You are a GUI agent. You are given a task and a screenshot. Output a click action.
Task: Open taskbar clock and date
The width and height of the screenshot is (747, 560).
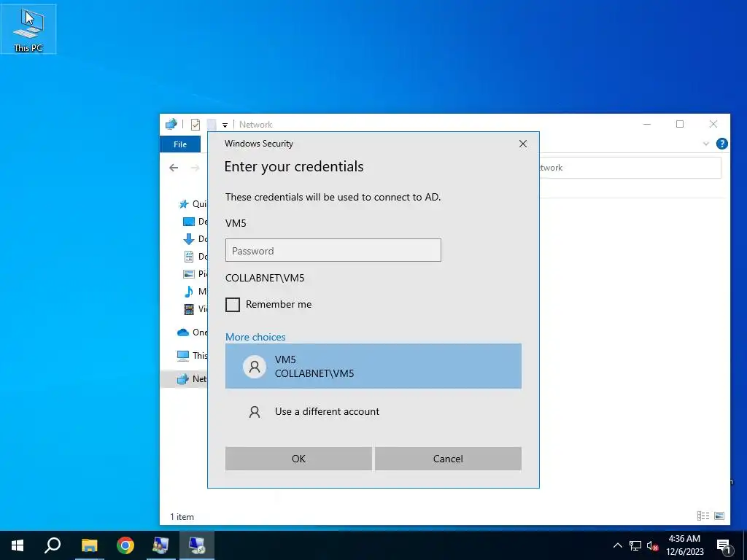click(684, 545)
